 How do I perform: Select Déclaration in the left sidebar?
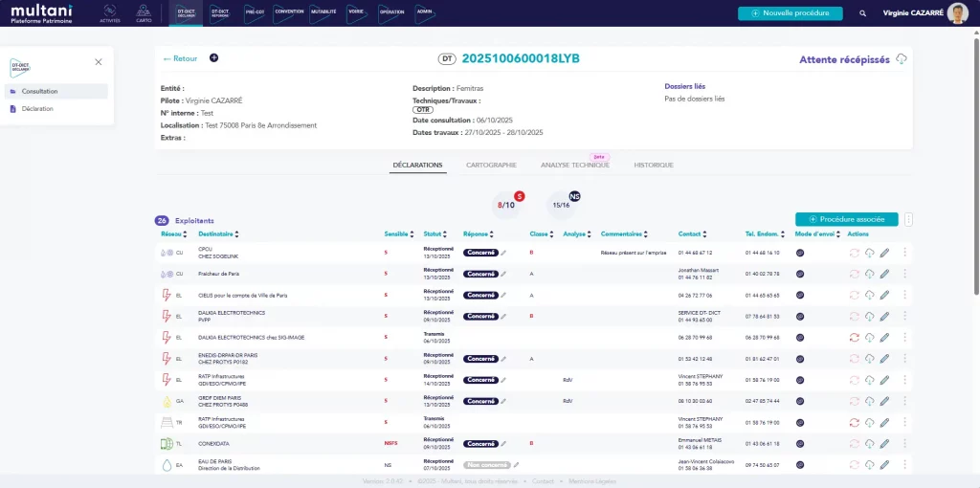[x=37, y=108]
